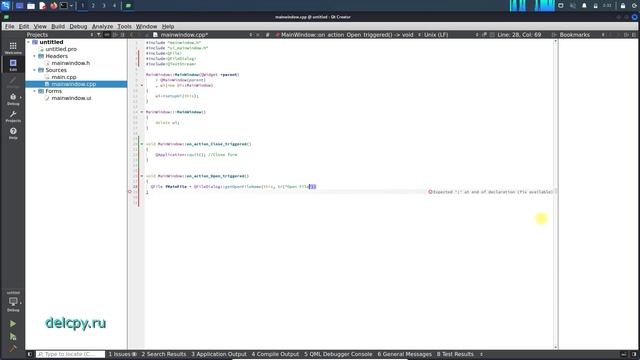
Task: Open the Edit menu
Action: [24, 26]
